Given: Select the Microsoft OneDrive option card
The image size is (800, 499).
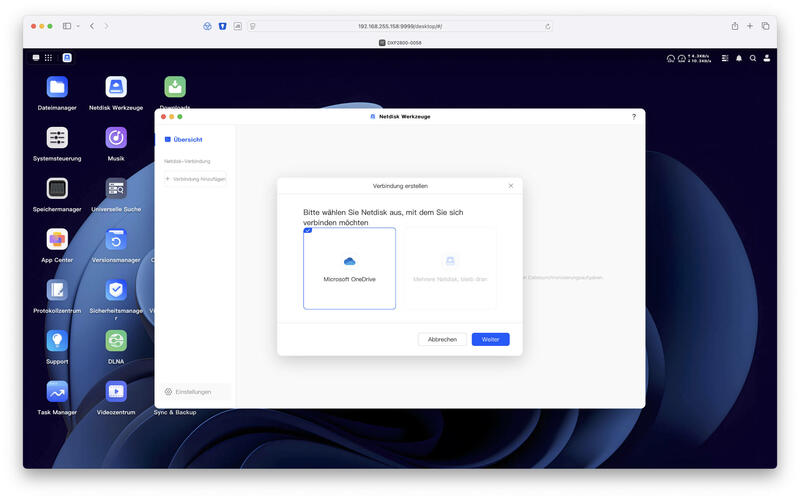Looking at the screenshot, I should tap(349, 268).
